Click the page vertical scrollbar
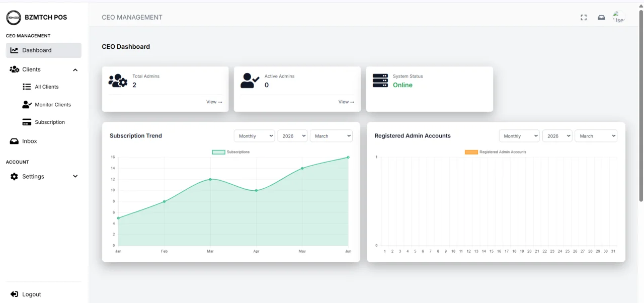The image size is (644, 303). click(x=641, y=106)
